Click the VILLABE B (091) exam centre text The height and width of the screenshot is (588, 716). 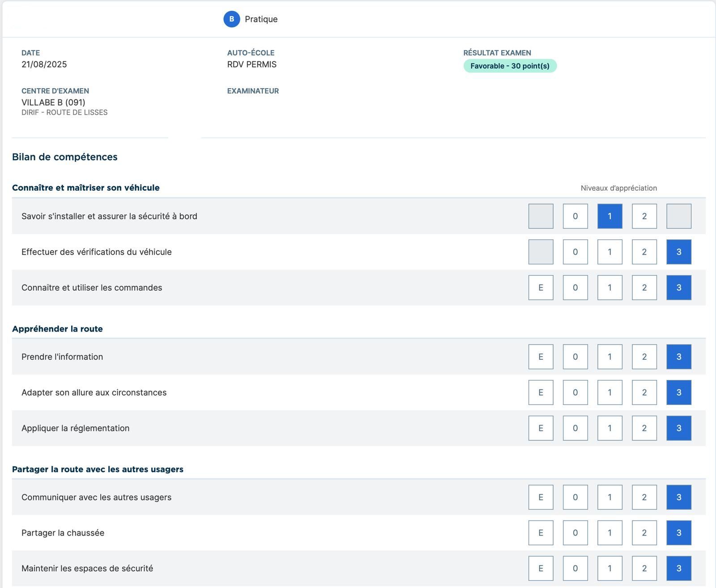[x=53, y=102]
